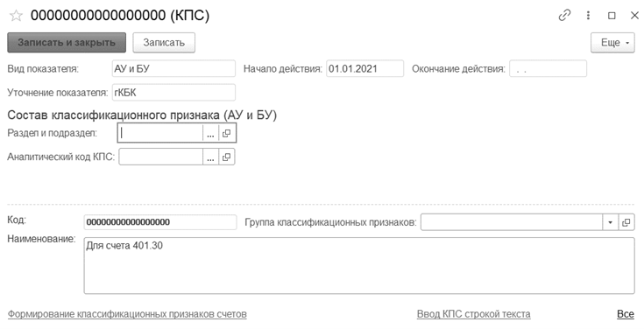Click into the Наименование text area
The image size is (644, 329).
359,266
